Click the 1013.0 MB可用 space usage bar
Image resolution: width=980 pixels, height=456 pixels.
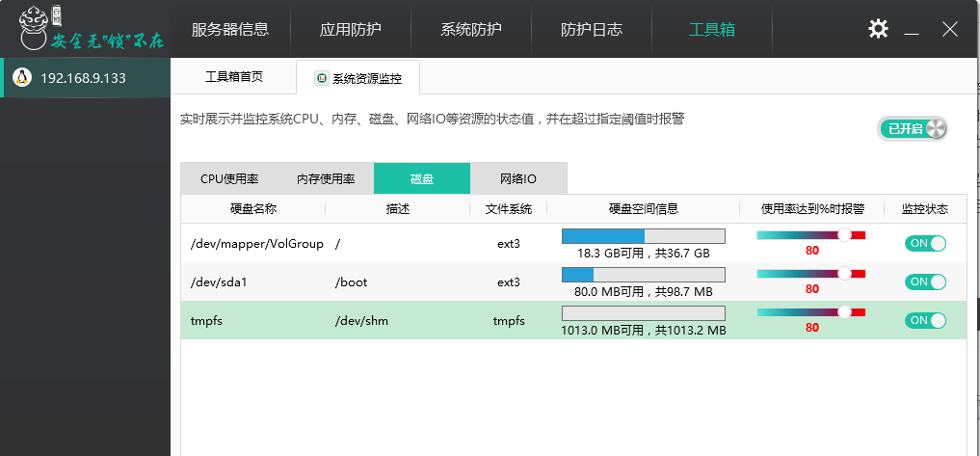coord(643,312)
